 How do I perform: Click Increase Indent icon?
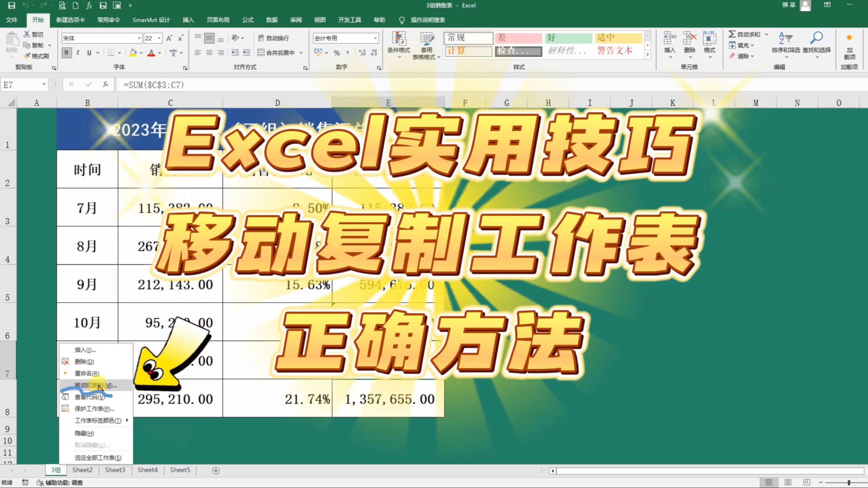247,53
